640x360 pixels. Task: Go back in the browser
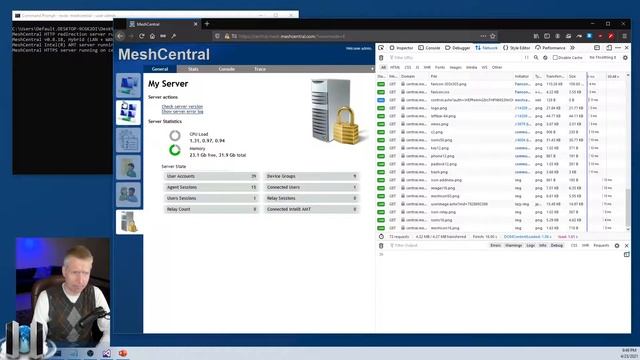coord(120,36)
